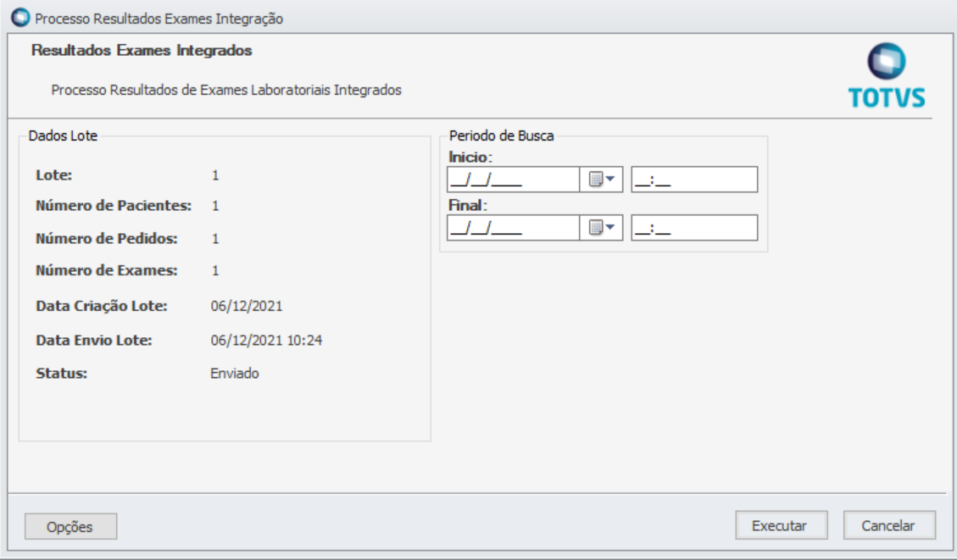The height and width of the screenshot is (560, 957).
Task: Click the Lote: label
Action: tap(53, 175)
